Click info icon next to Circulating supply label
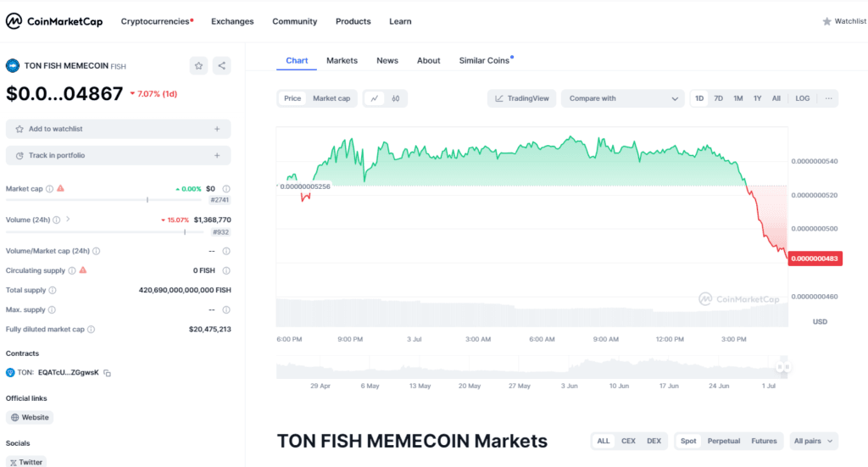Viewport: 868px width, 467px height. pyautogui.click(x=72, y=270)
